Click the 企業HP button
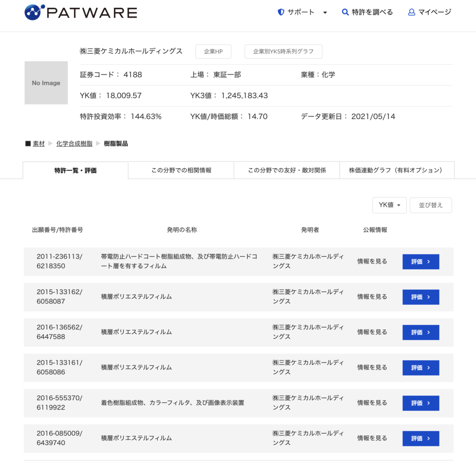 click(213, 52)
